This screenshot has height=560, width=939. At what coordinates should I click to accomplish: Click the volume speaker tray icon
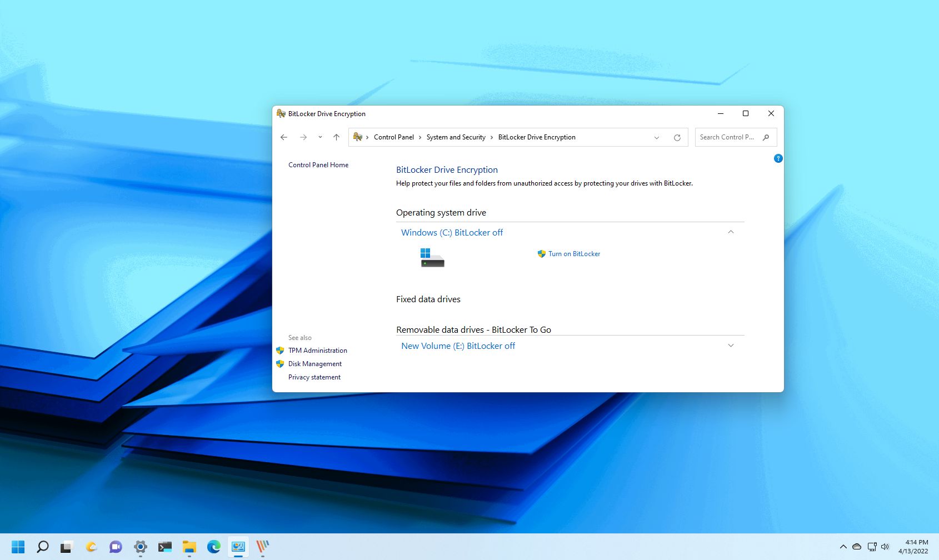click(885, 547)
